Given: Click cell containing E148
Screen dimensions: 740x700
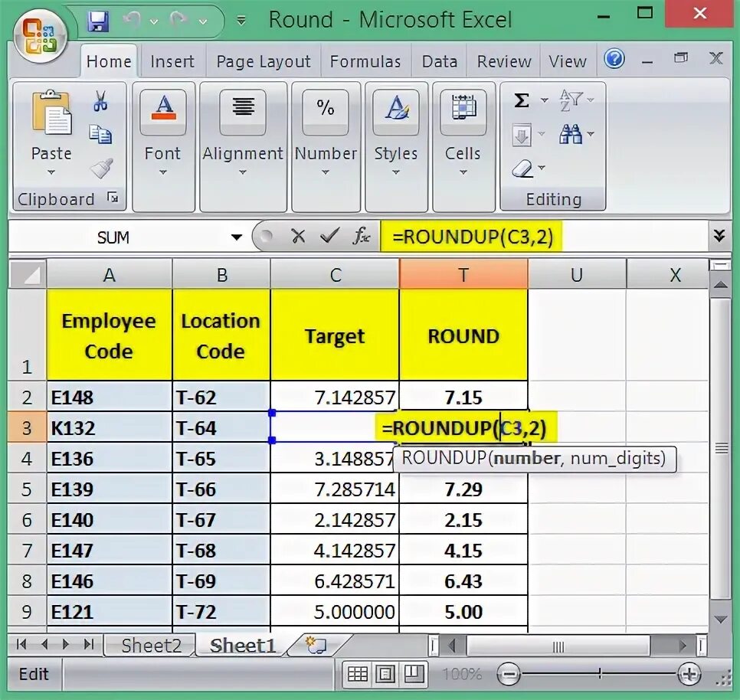Looking at the screenshot, I should [110, 397].
